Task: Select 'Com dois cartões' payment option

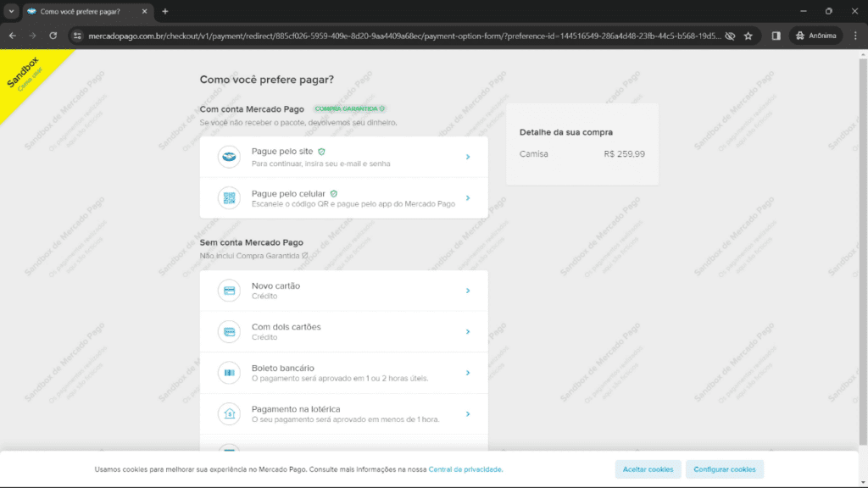Action: pos(344,331)
